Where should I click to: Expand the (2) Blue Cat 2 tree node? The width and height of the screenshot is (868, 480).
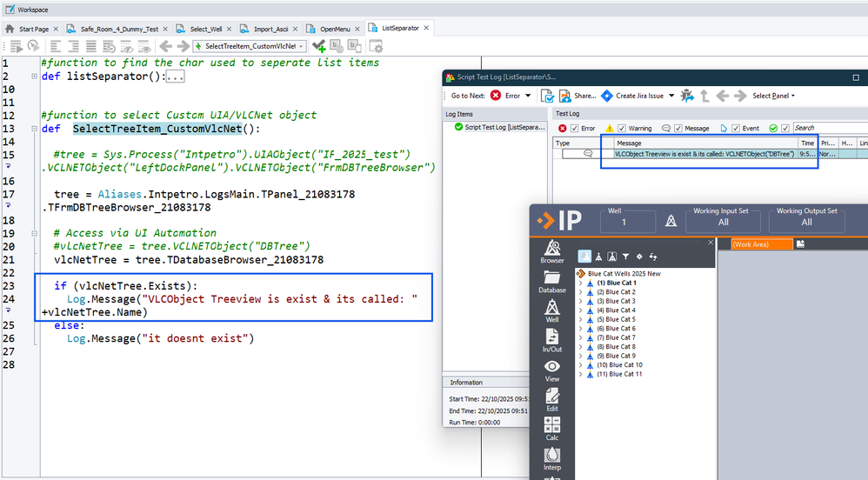[581, 292]
